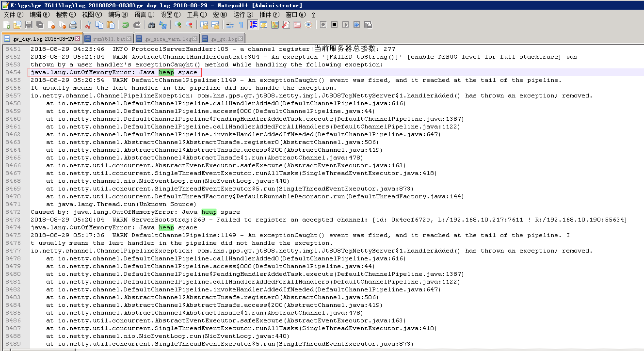
Task: Click the 'Caused by: java.lang.OutOfMemoryError' line
Action: [135, 212]
